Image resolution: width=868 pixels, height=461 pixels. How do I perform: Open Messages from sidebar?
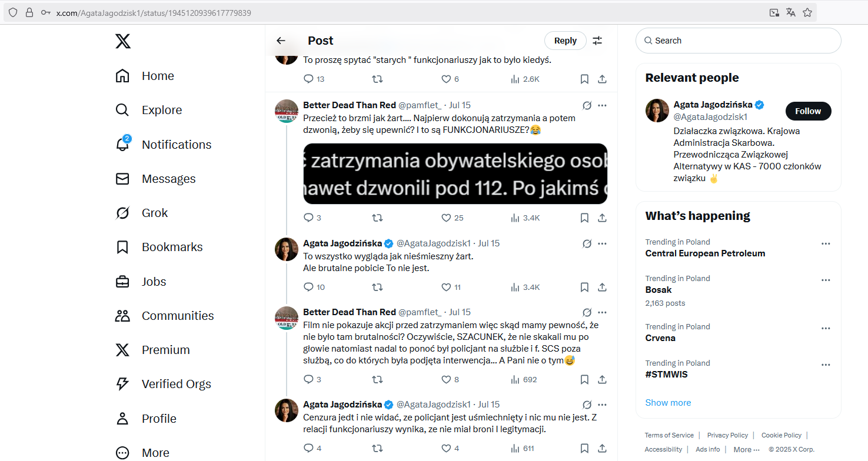pyautogui.click(x=155, y=179)
